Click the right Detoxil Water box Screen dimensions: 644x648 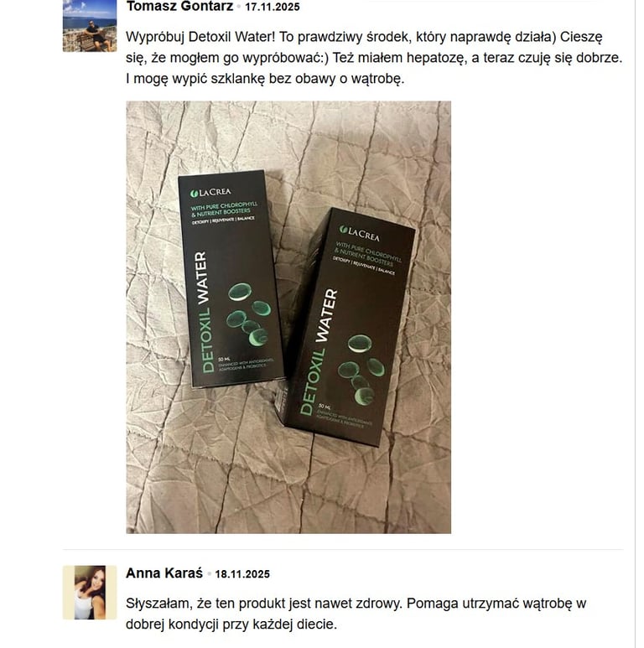click(x=350, y=327)
